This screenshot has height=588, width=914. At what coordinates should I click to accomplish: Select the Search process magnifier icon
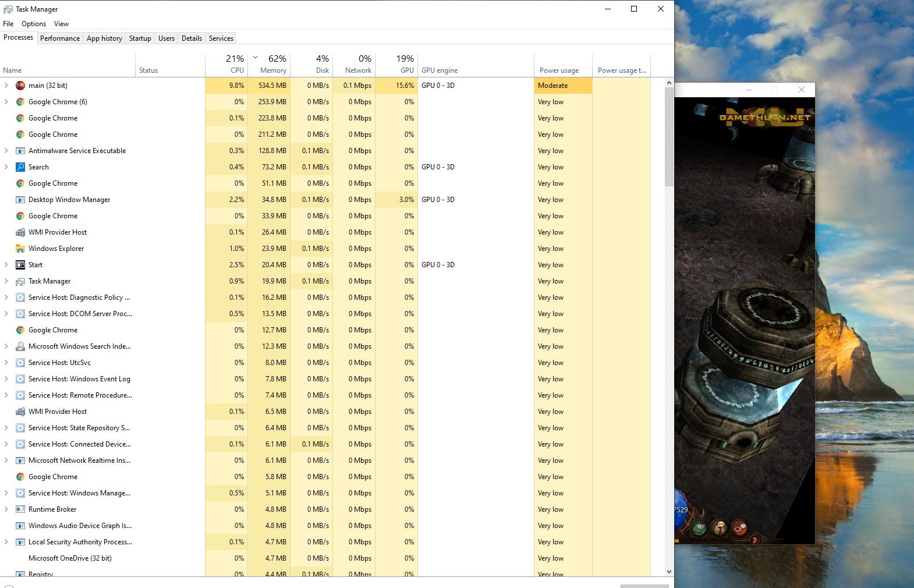pyautogui.click(x=20, y=167)
